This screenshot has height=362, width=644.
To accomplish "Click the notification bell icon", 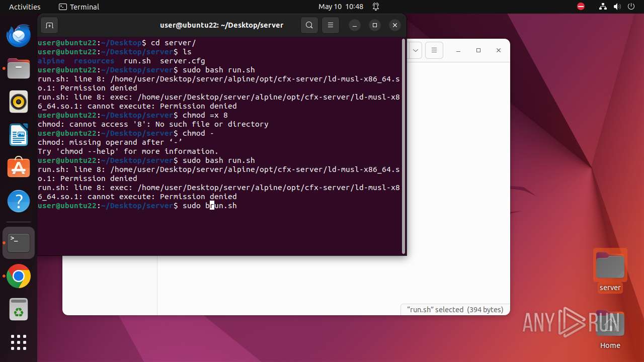I will pos(376,7).
